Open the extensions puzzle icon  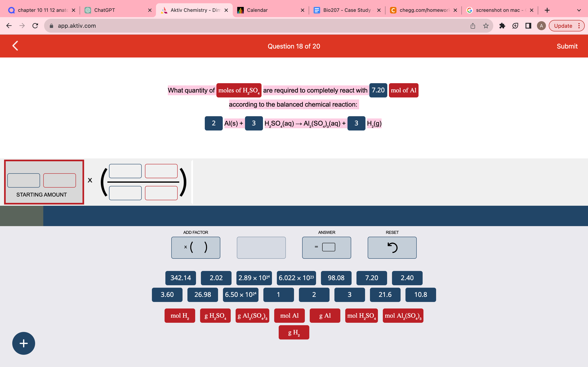click(502, 26)
